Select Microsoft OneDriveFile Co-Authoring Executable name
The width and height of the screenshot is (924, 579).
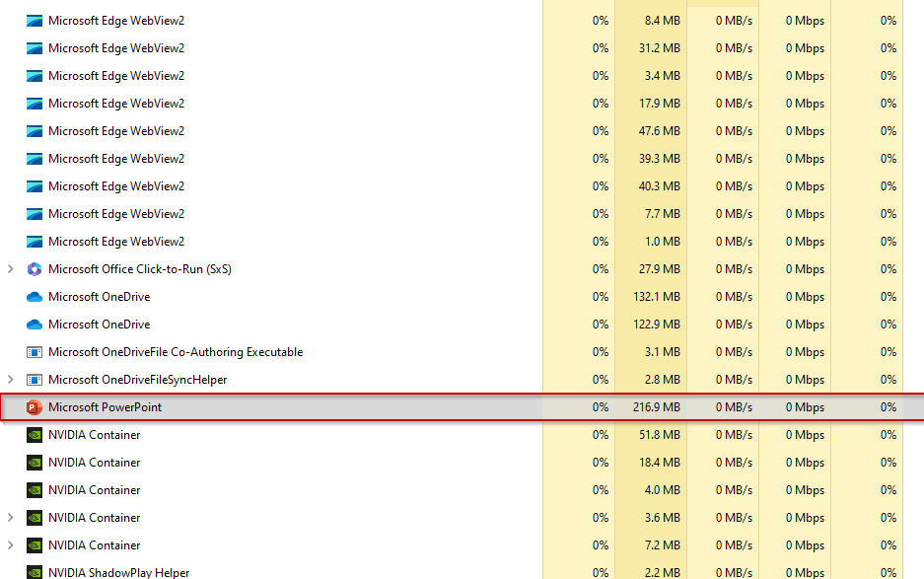click(x=176, y=352)
